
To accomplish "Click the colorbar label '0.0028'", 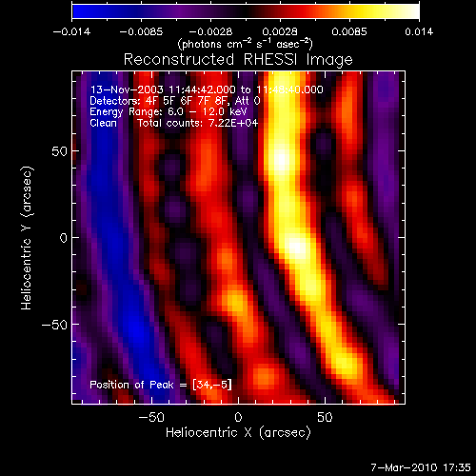I will [280, 31].
